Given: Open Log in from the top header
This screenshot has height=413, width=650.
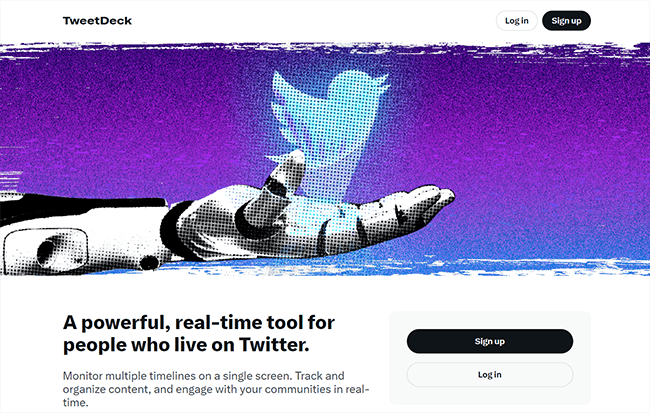Looking at the screenshot, I should 517,21.
